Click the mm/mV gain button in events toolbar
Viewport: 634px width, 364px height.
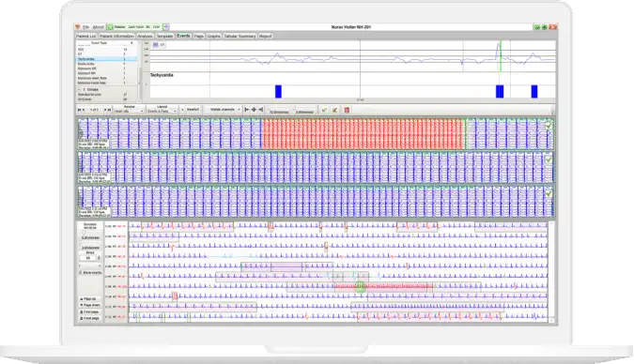pyautogui.click(x=305, y=112)
